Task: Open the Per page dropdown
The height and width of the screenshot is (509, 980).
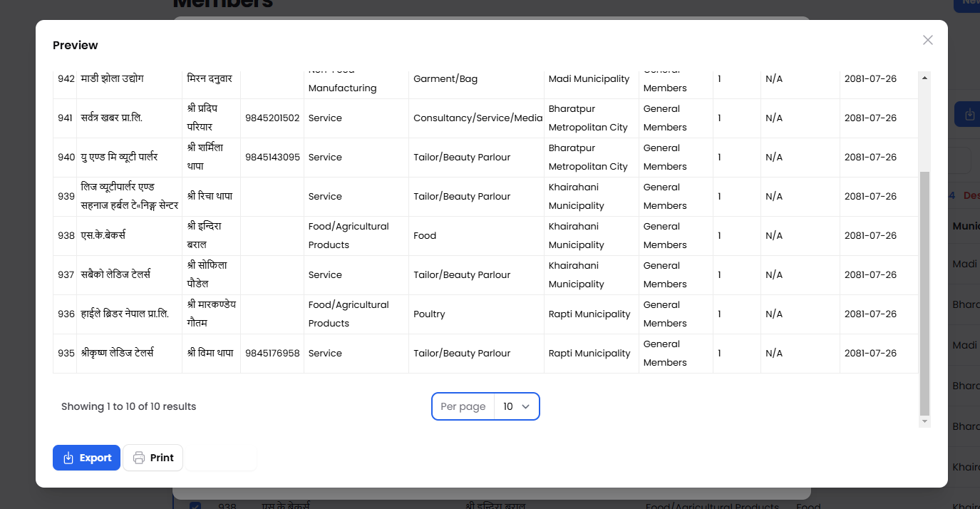Action: 516,406
